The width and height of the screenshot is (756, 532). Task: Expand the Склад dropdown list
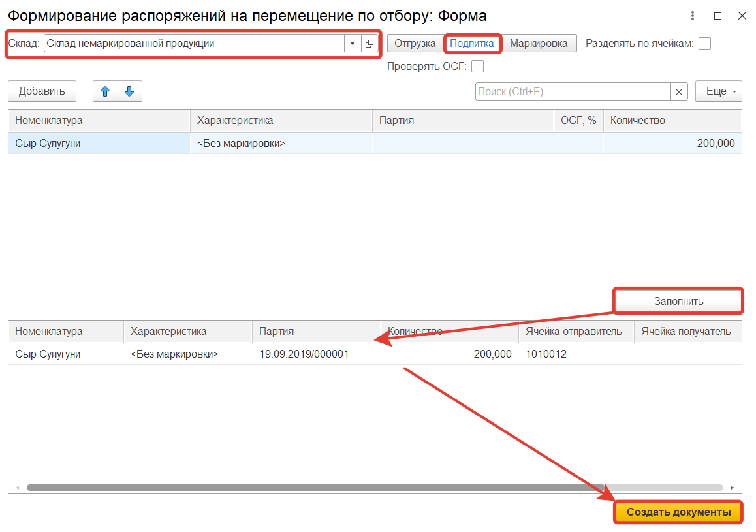pyautogui.click(x=353, y=44)
